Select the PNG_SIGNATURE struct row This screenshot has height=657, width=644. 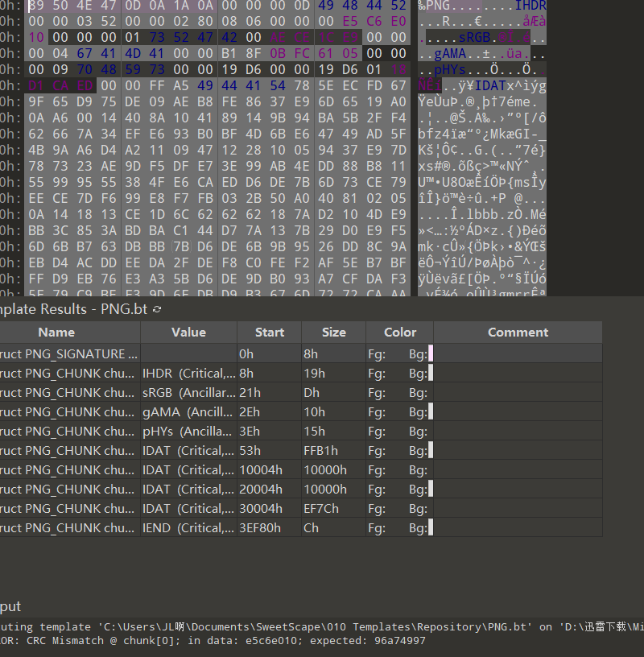pyautogui.click(x=68, y=353)
